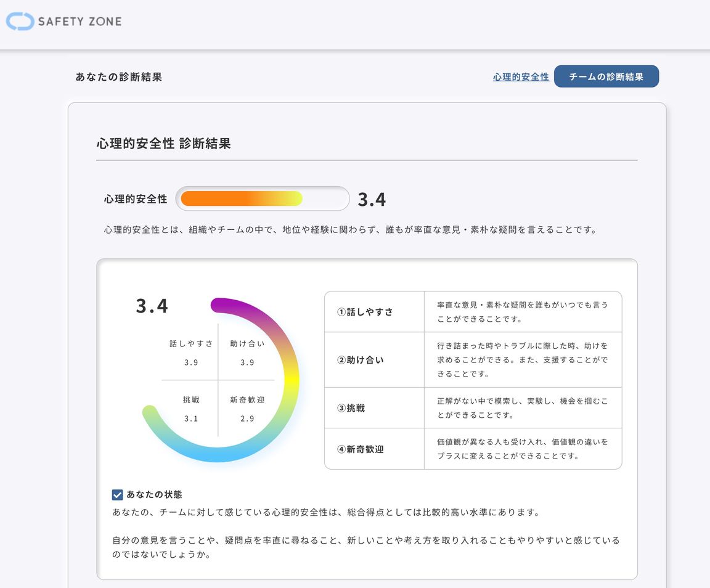Click the circular rainbow score gauge
This screenshot has width=710, height=588.
click(221, 380)
